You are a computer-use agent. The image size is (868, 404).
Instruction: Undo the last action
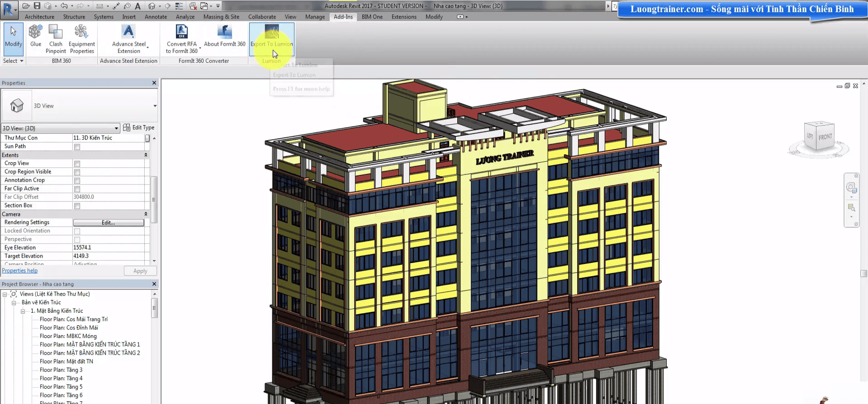coord(64,6)
